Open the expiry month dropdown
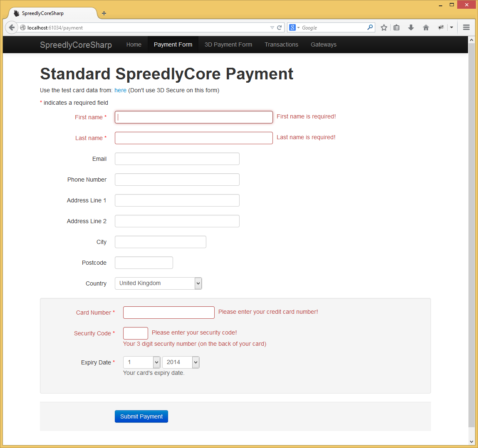Screen dimensions: 478x448 point(141,362)
